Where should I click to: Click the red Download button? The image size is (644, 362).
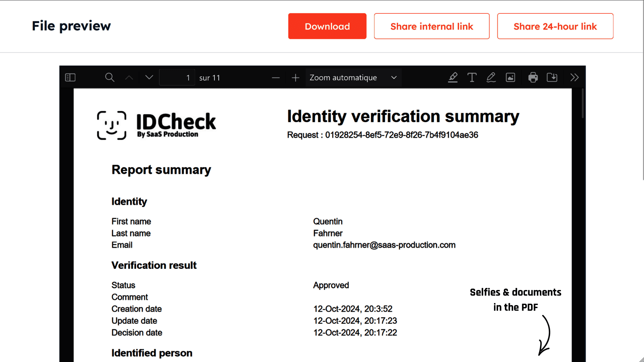327,26
